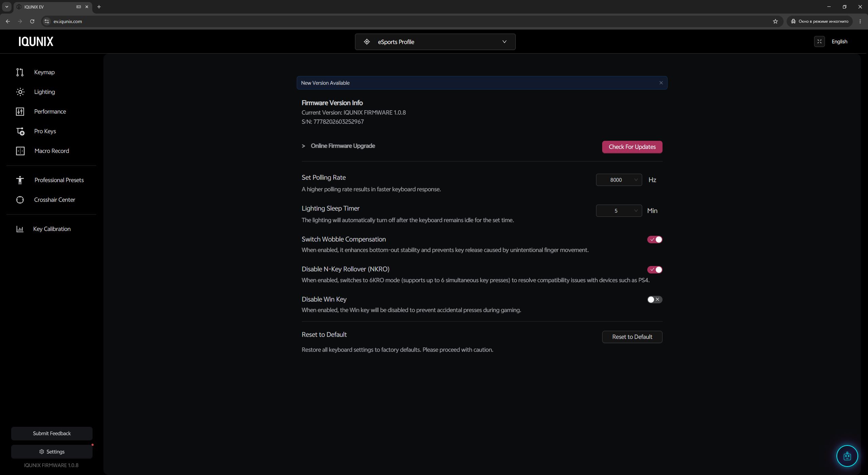Click the eSports Profile target icon
868x475 pixels.
367,42
